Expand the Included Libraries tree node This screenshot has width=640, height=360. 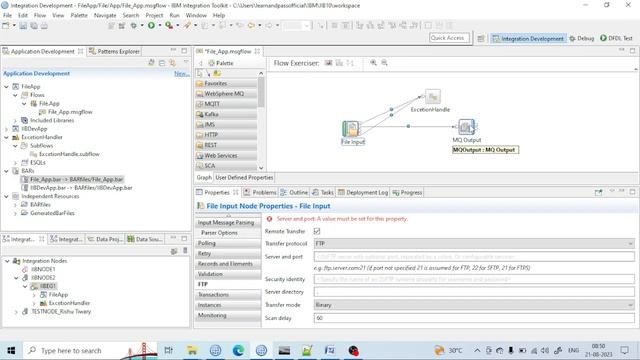16,120
